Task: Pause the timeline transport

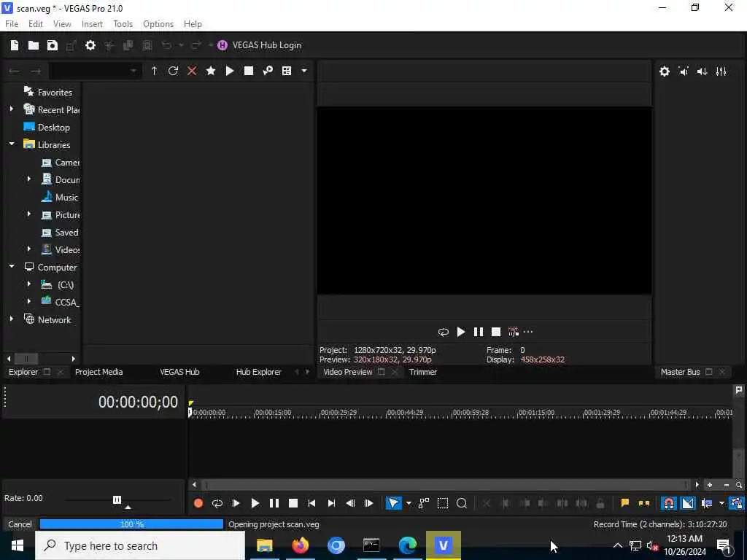Action: [x=274, y=503]
